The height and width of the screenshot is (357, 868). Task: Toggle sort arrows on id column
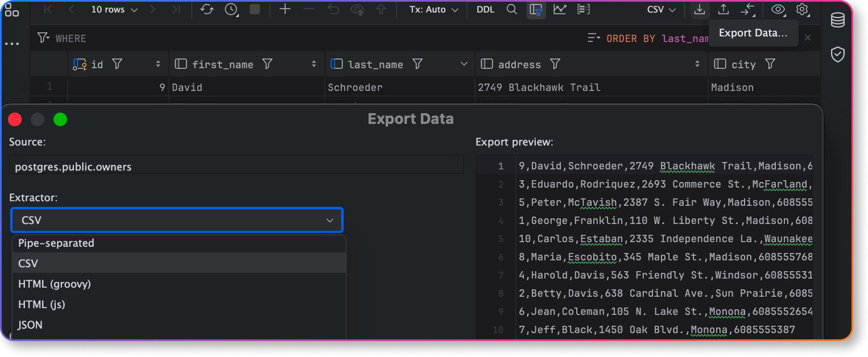[158, 65]
